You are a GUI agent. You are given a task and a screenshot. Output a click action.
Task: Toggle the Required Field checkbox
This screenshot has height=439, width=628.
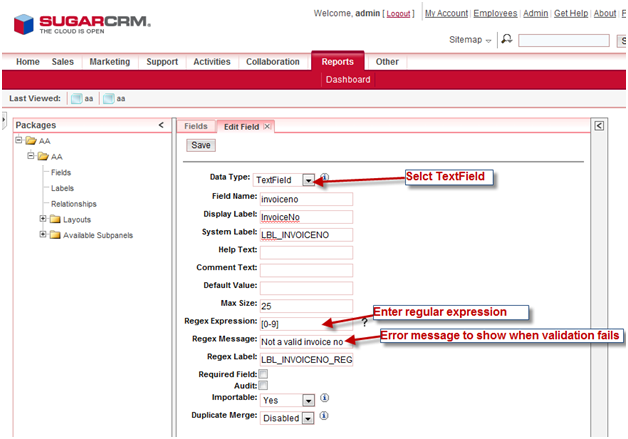[263, 374]
